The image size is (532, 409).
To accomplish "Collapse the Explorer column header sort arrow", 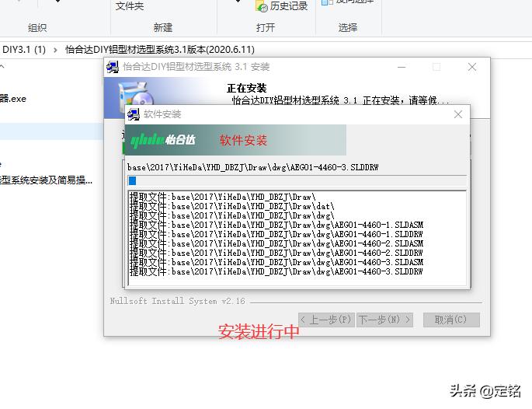I will point(2,67).
